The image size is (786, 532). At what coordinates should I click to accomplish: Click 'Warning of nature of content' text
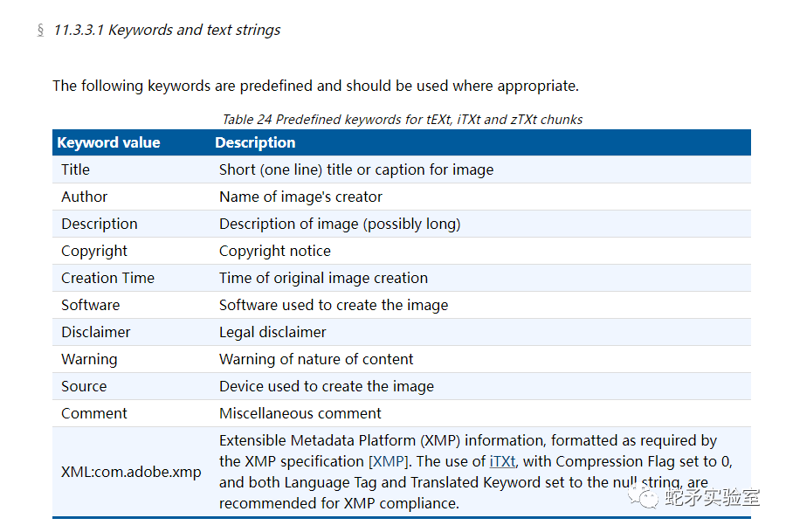tap(316, 359)
